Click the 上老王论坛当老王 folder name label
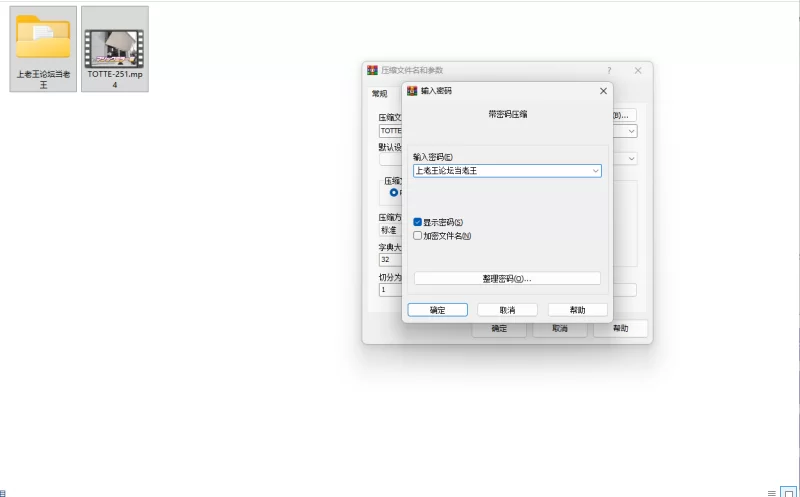Image resolution: width=800 pixels, height=497 pixels. pyautogui.click(x=43, y=80)
